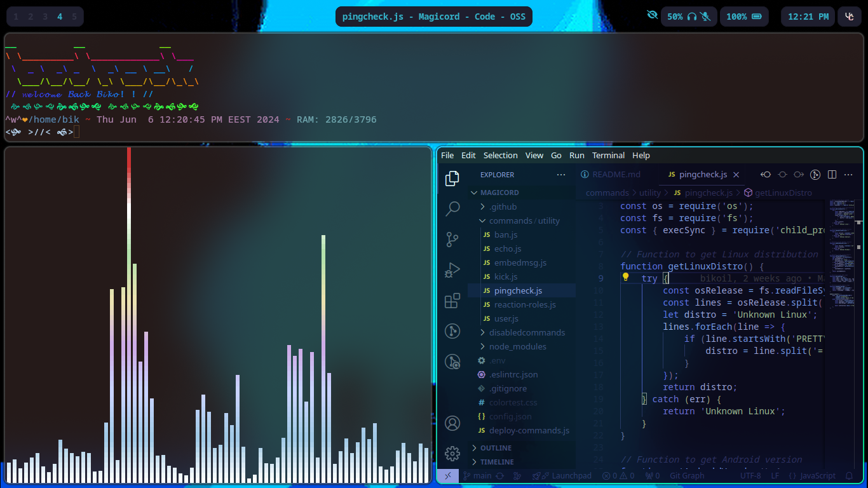The width and height of the screenshot is (868, 488).
Task: Click the terminal prompt cursor box
Action: coord(76,132)
